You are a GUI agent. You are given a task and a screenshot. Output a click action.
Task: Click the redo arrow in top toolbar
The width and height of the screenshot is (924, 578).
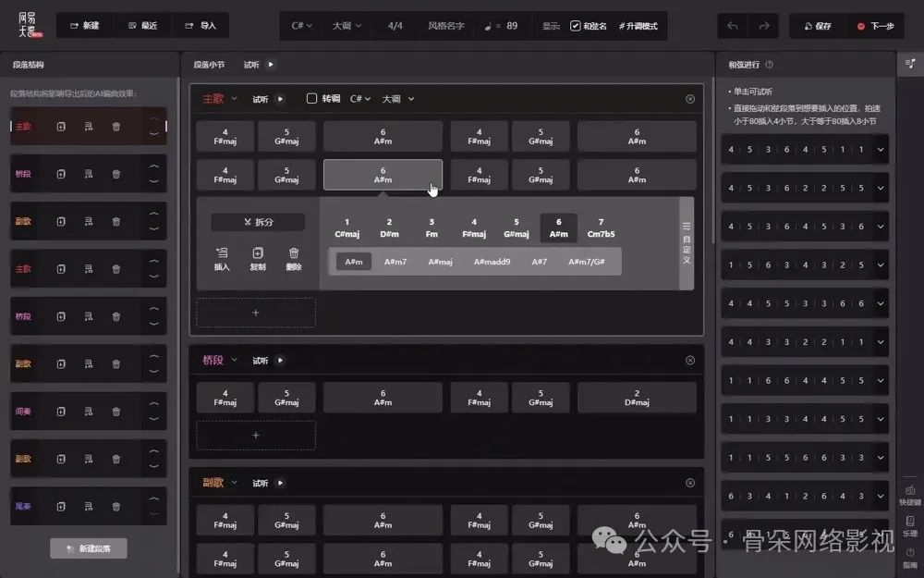[763, 26]
